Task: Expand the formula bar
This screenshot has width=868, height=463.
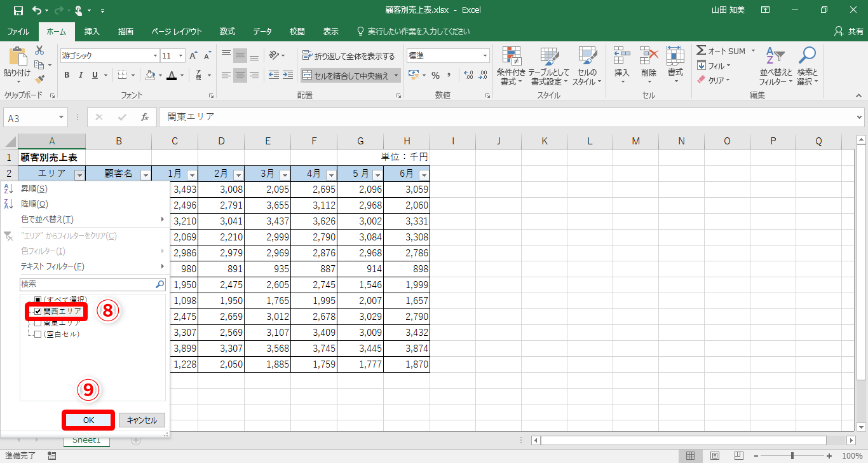Action: click(860, 117)
